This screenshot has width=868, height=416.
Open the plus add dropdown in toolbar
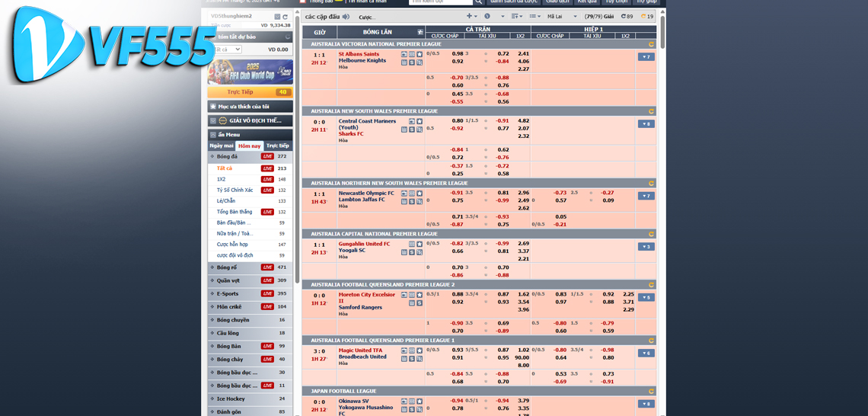click(471, 17)
